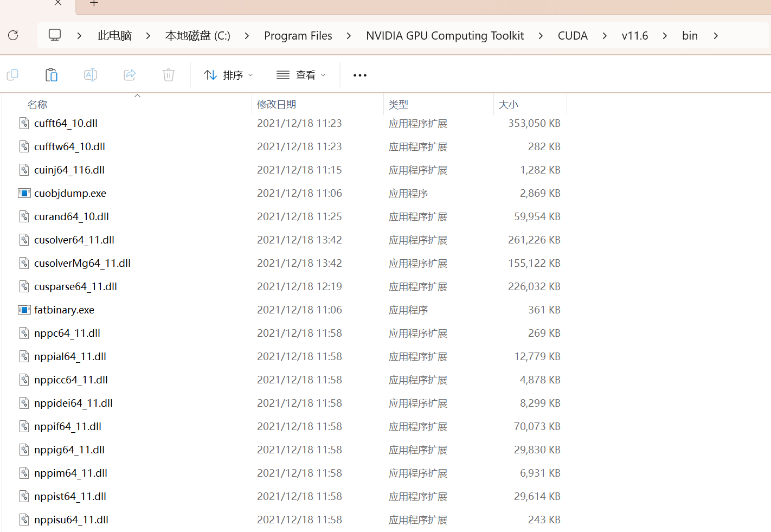Select file cusparse64_11.dll
771x532 pixels.
click(x=75, y=286)
